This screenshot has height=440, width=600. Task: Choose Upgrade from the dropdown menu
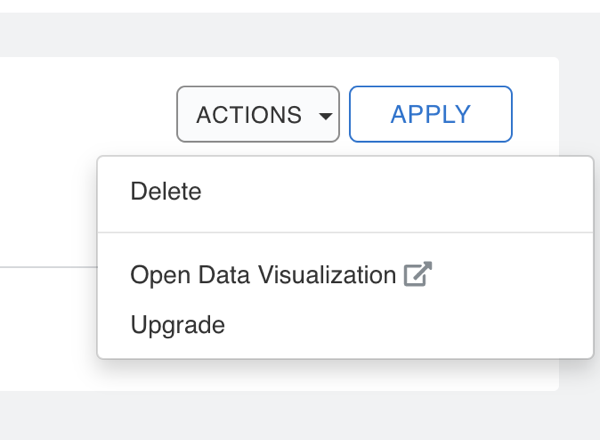[178, 325]
